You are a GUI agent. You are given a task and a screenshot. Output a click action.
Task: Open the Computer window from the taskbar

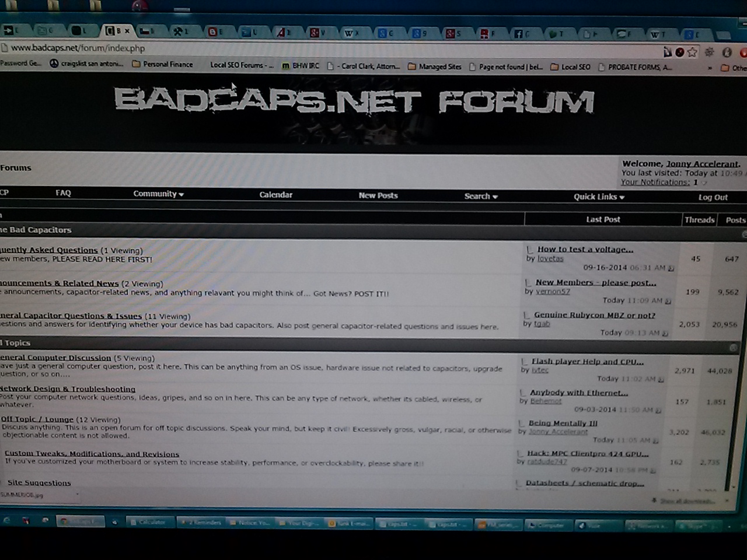click(547, 525)
